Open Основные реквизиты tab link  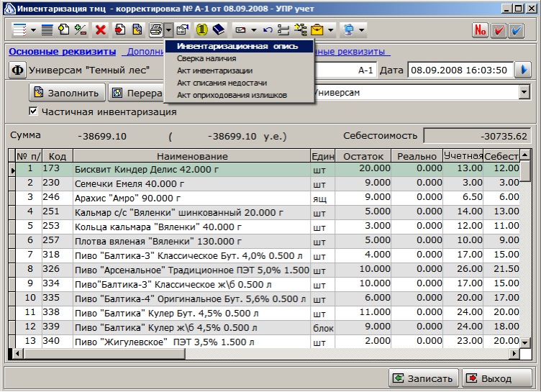(63, 51)
